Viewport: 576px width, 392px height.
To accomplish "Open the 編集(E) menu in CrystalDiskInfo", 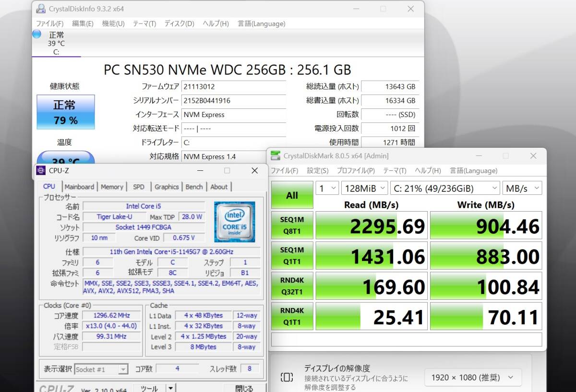I will point(83,24).
